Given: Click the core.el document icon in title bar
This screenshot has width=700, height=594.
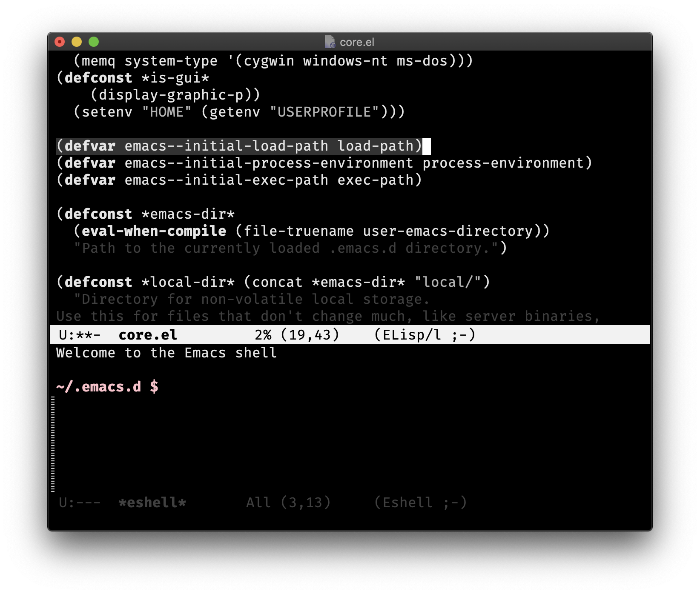Looking at the screenshot, I should coord(330,42).
